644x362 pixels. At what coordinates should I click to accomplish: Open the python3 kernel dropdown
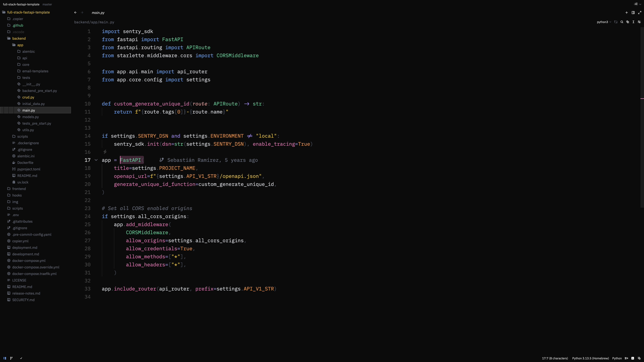coord(604,22)
